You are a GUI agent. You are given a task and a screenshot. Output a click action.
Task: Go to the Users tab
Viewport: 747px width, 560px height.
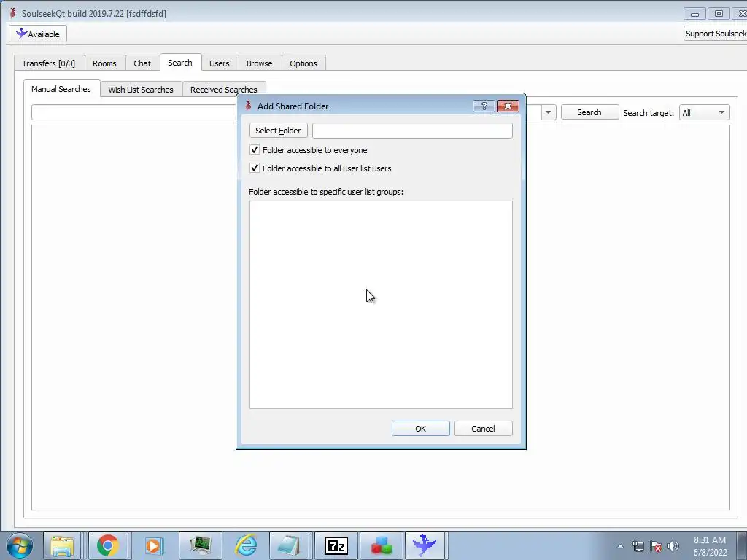[219, 63]
